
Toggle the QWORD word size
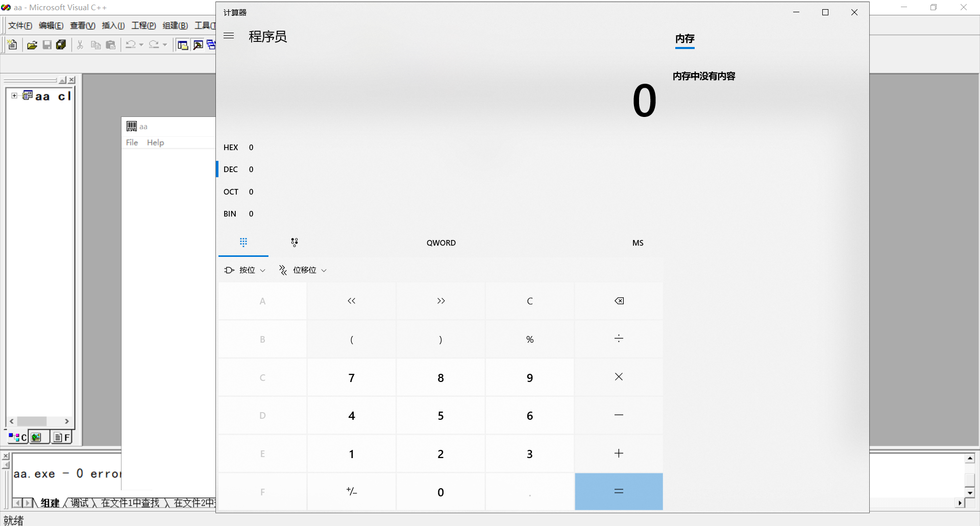point(440,243)
